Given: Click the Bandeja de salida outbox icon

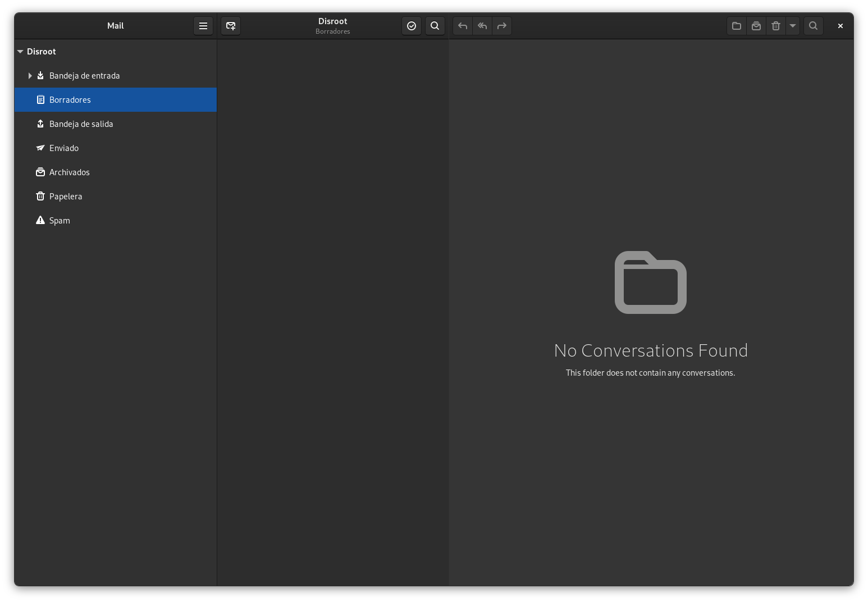Looking at the screenshot, I should (x=40, y=124).
